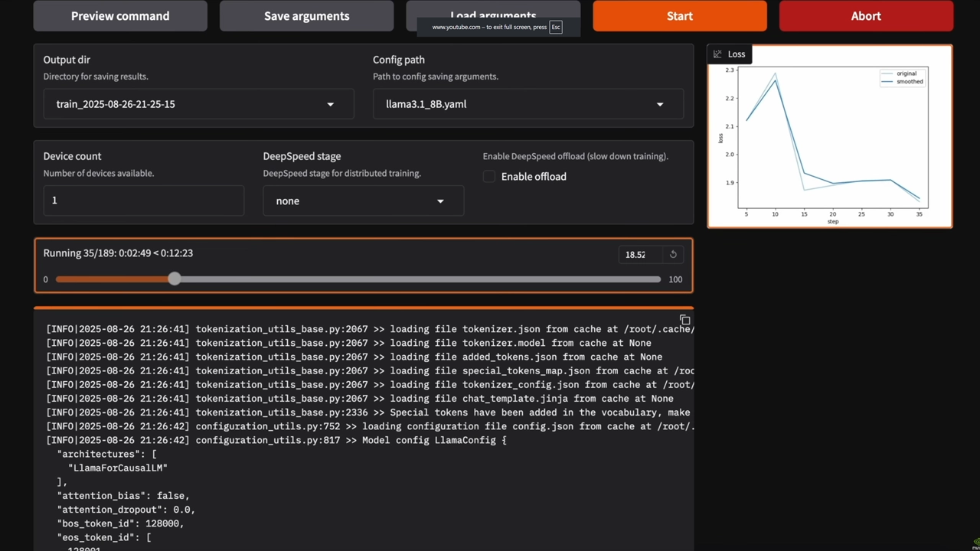Click the Device count input field
The height and width of the screenshot is (551, 980).
(143, 201)
